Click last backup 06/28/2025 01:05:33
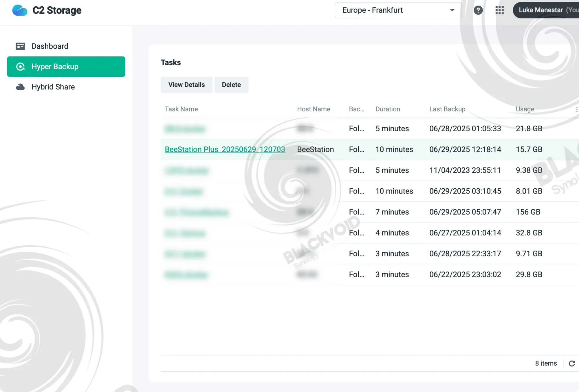 465,128
